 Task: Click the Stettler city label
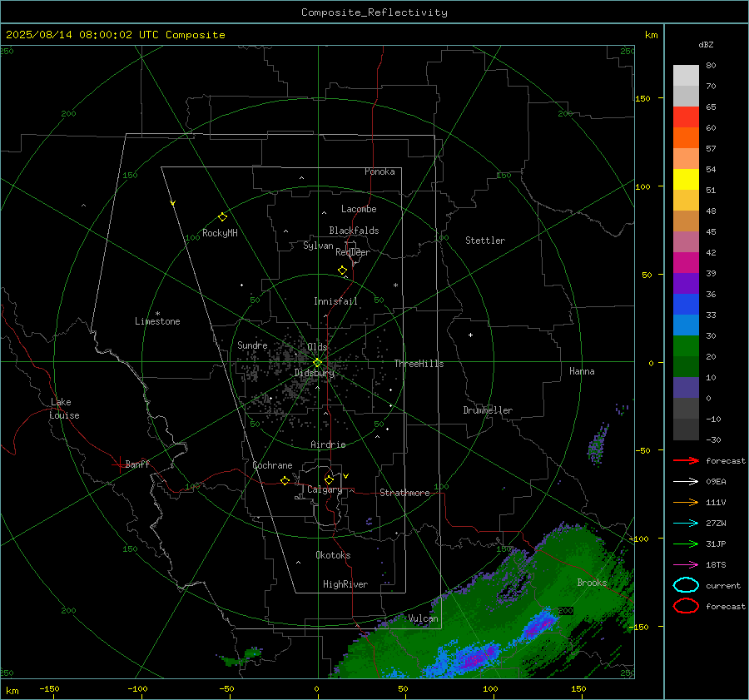coord(485,241)
